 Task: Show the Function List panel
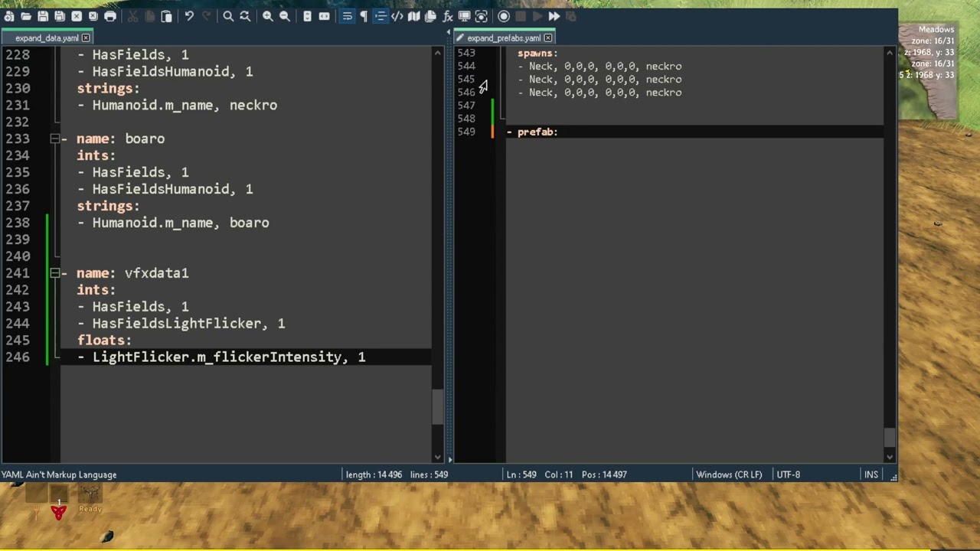click(x=447, y=16)
